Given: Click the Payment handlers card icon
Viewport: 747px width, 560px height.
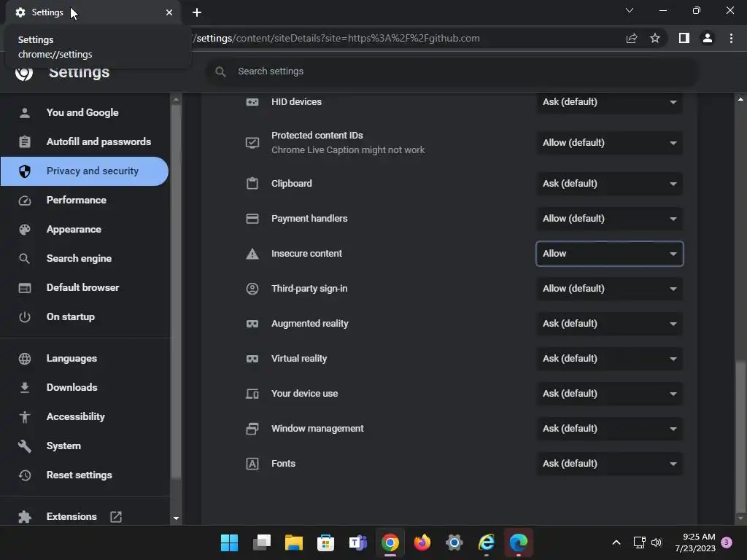Looking at the screenshot, I should point(252,219).
